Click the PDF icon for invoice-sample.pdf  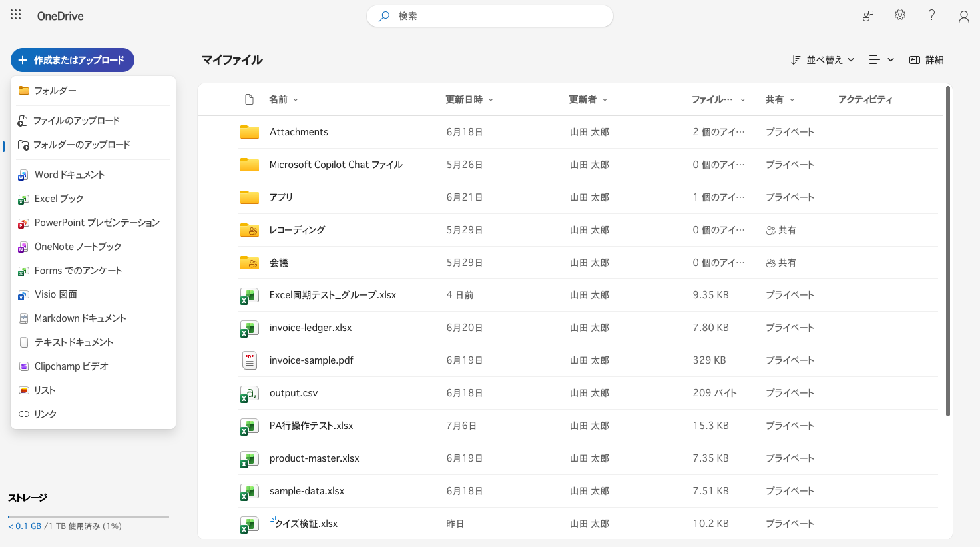coord(250,360)
